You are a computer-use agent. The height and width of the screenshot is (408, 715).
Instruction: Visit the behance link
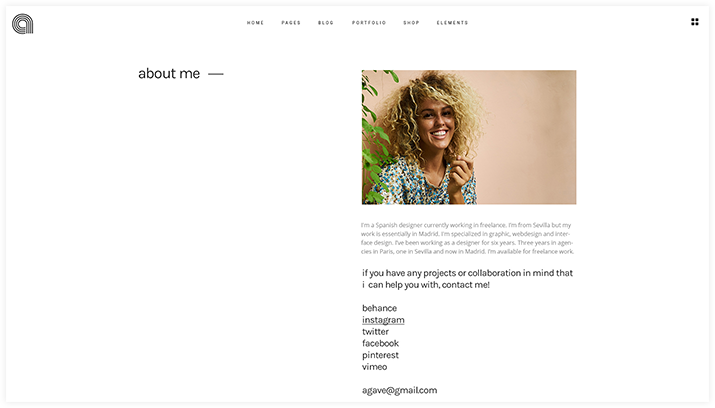379,308
